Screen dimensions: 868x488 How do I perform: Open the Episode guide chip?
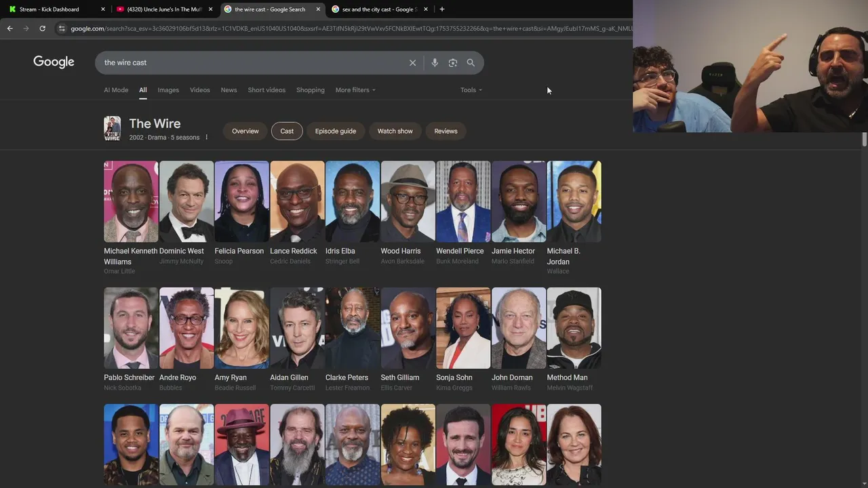[336, 131]
